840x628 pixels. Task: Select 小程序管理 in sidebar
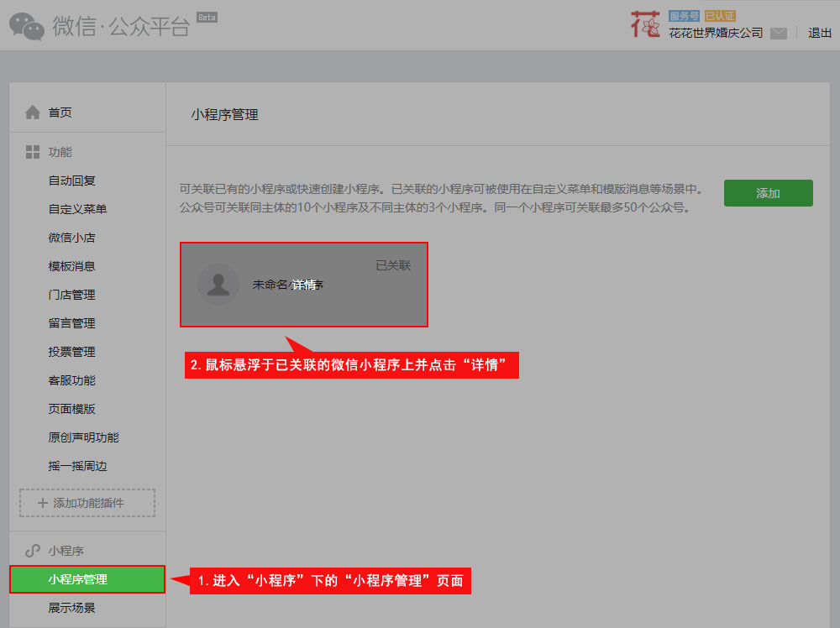(x=78, y=579)
